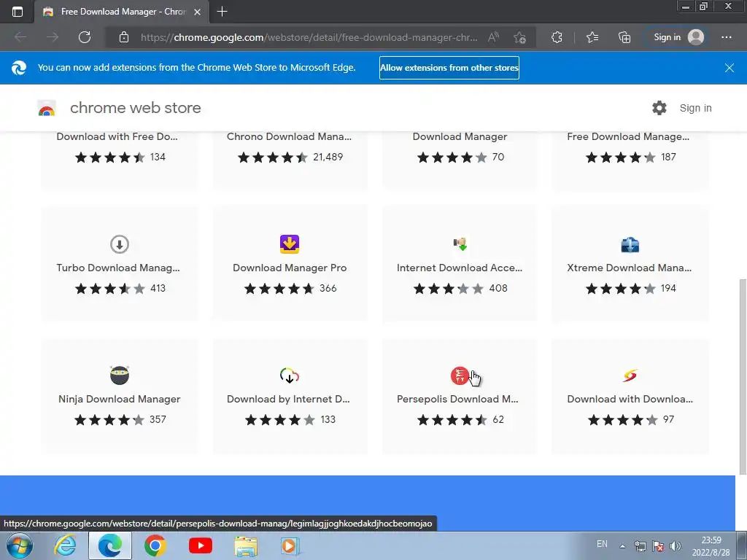Viewport: 747px width, 560px height.
Task: Click Sign in on Chrome Web Store
Action: pos(695,108)
